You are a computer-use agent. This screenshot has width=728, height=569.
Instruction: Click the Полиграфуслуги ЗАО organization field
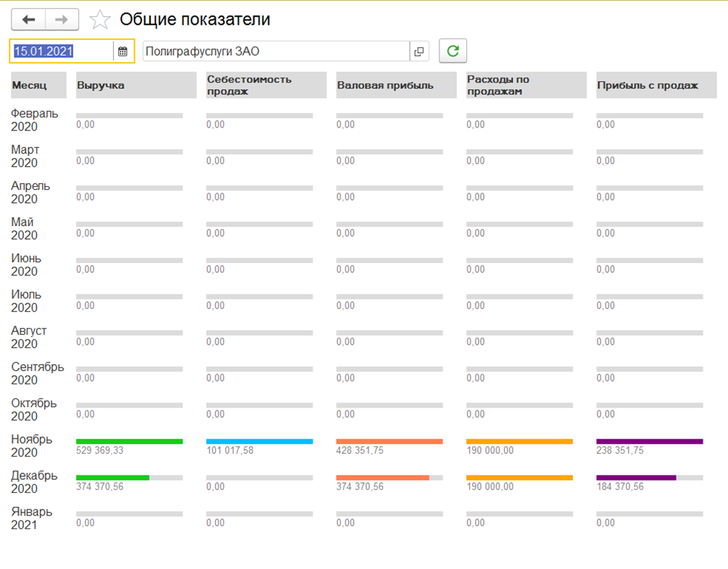[276, 51]
